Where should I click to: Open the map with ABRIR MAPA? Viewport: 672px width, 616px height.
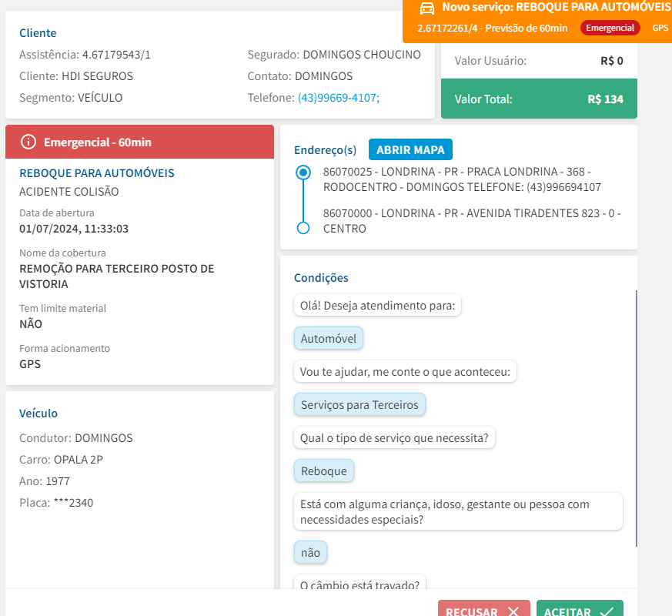click(x=410, y=149)
